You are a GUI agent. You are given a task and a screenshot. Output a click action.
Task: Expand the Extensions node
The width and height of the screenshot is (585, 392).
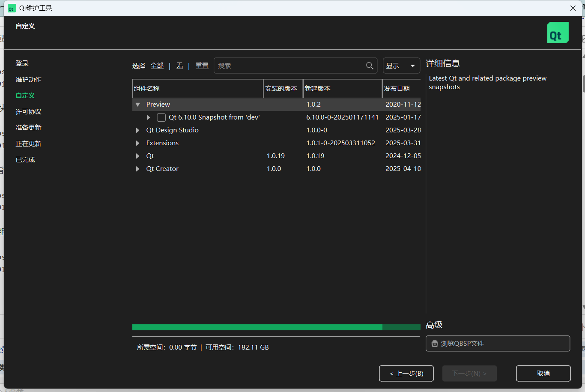(137, 143)
